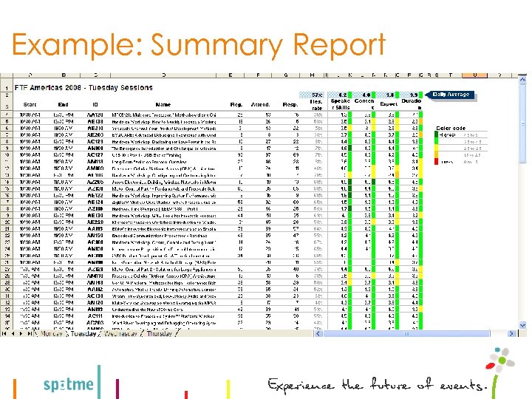Image resolution: width=532 pixels, height=399 pixels.
Task: Click the "Speaker Skills" heading cell
Action: click(341, 104)
